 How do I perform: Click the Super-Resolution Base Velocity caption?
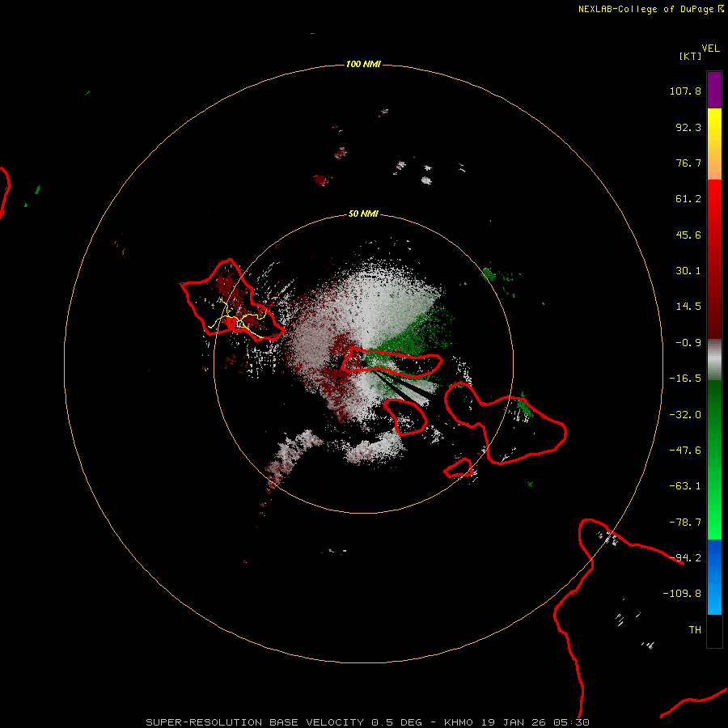point(368,722)
